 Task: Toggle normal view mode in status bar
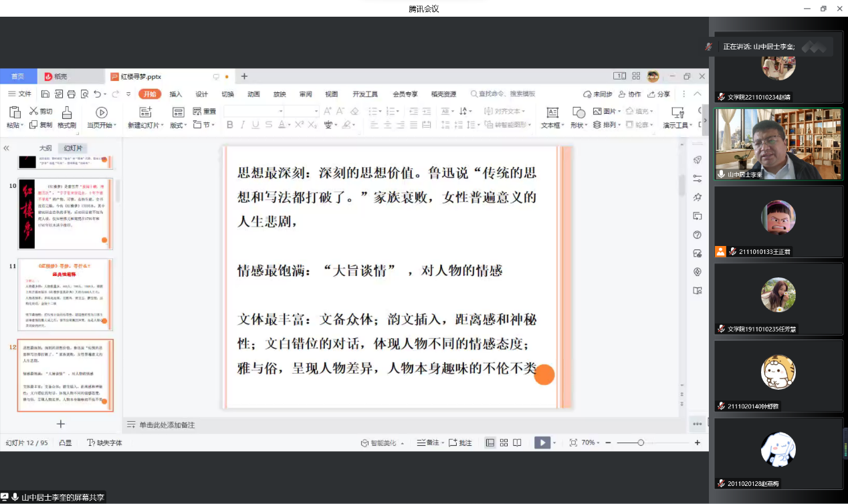pyautogui.click(x=490, y=443)
